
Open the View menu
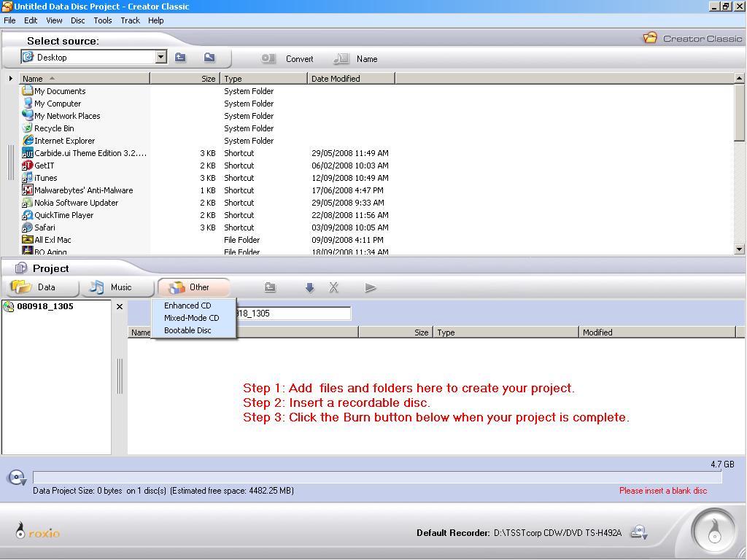point(54,20)
